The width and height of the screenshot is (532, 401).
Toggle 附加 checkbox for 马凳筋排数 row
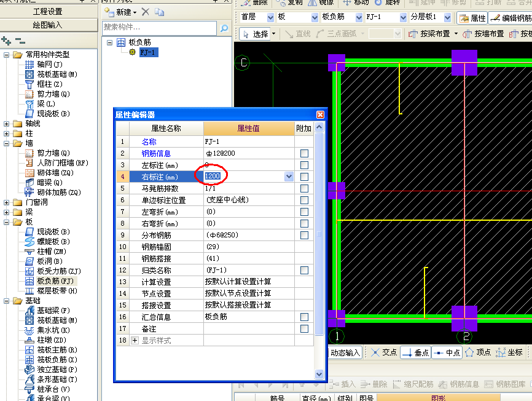304,188
